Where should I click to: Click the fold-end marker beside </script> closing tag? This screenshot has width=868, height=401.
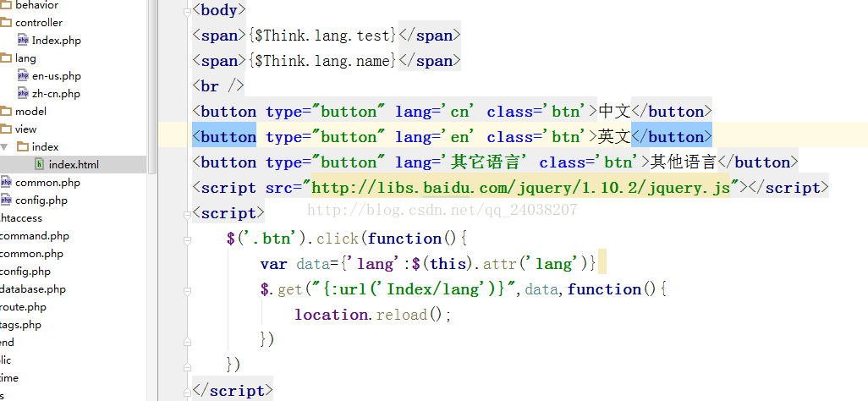click(188, 391)
